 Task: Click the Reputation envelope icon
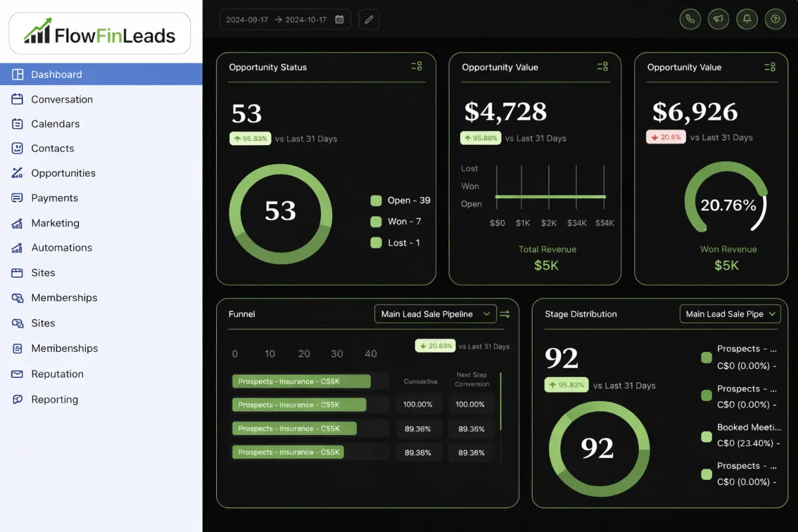point(17,374)
